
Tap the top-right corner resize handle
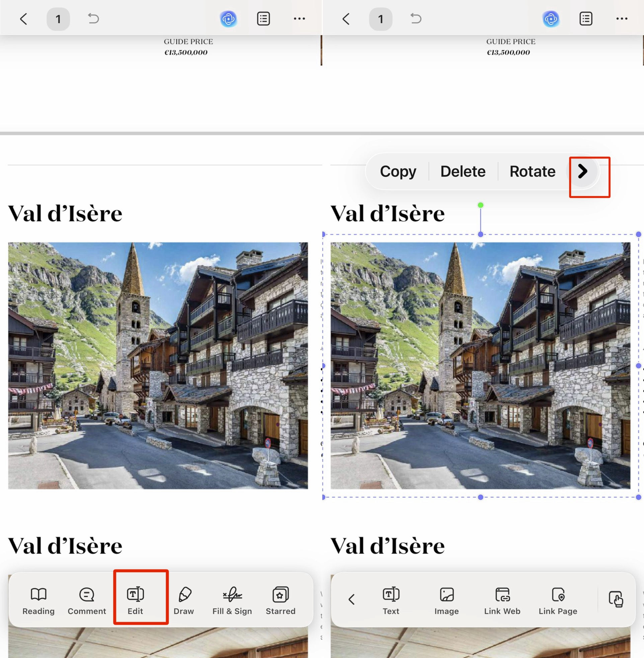click(x=639, y=234)
